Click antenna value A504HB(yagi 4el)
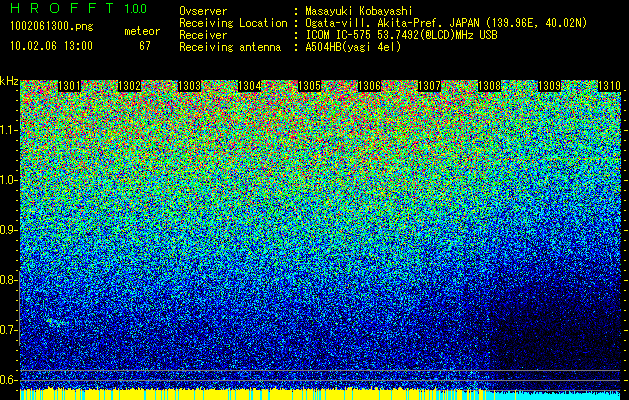The image size is (629, 400). click(353, 47)
